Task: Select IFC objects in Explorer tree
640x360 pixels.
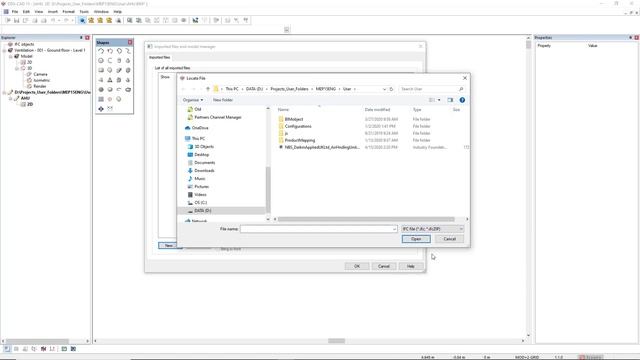Action: [24, 44]
